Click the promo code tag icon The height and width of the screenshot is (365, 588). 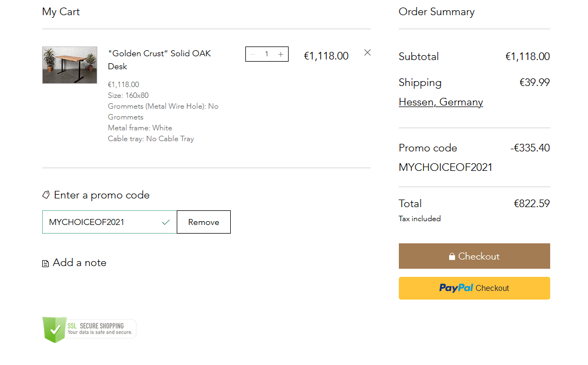(x=46, y=195)
